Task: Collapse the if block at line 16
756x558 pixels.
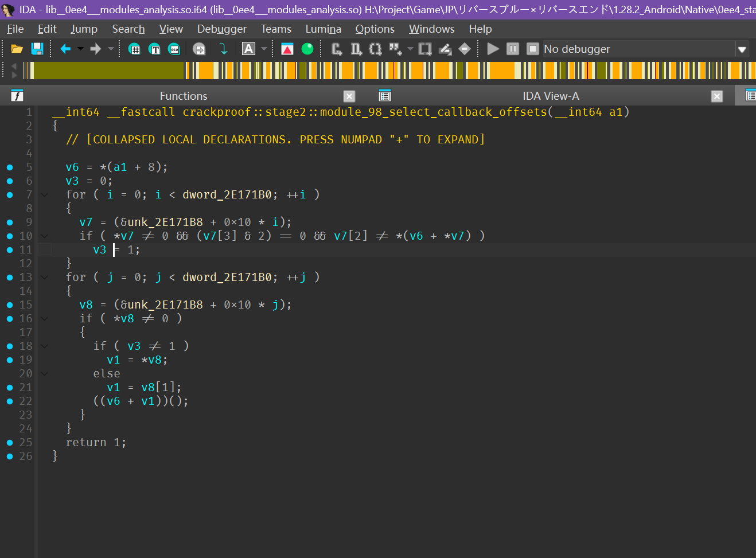Action: (x=44, y=319)
